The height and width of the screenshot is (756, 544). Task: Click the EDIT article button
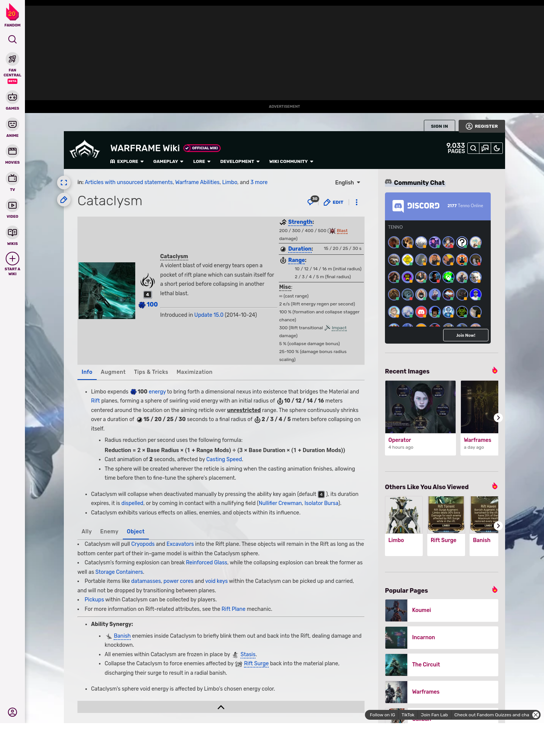(x=334, y=202)
